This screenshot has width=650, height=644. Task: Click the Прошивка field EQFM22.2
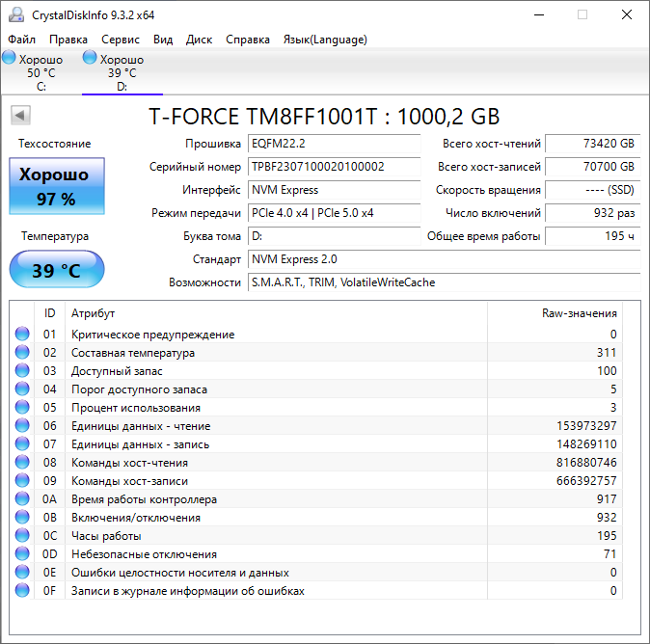point(334,144)
